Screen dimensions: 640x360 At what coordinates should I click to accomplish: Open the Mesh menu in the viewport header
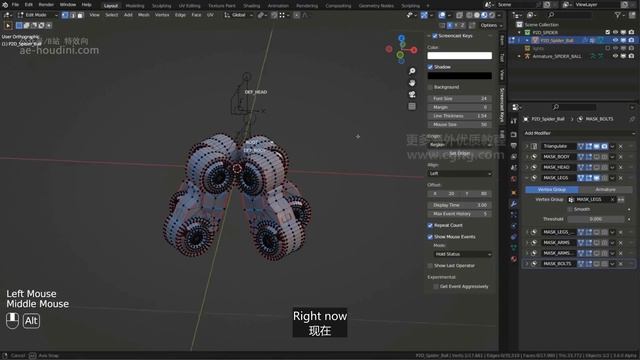(144, 15)
